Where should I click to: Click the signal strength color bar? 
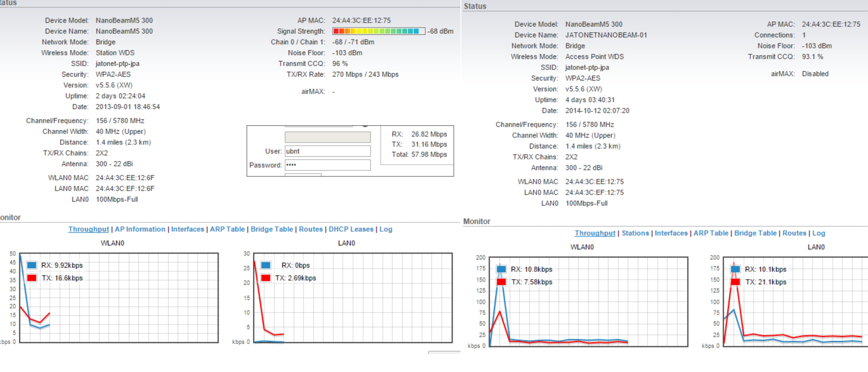[378, 31]
